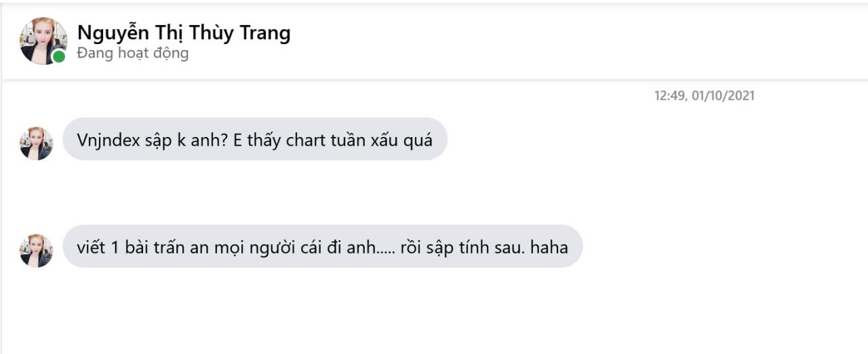
Task: Click the surname 'Nguyễn' in the header
Action: [108, 33]
